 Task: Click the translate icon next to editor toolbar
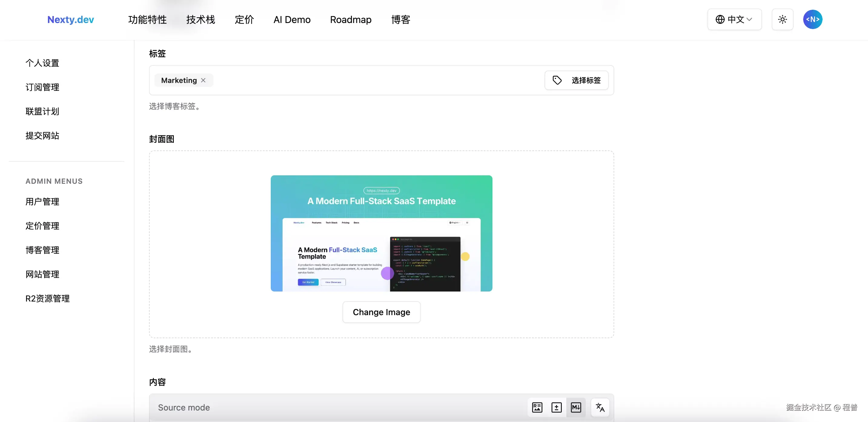[x=600, y=407]
